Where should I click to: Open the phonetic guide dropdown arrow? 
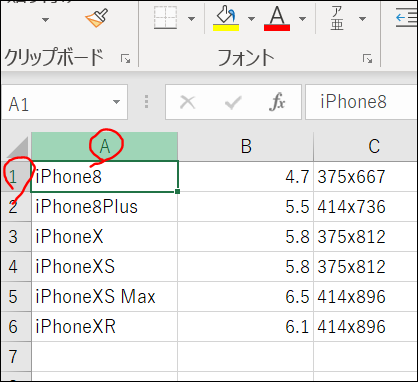(x=362, y=19)
